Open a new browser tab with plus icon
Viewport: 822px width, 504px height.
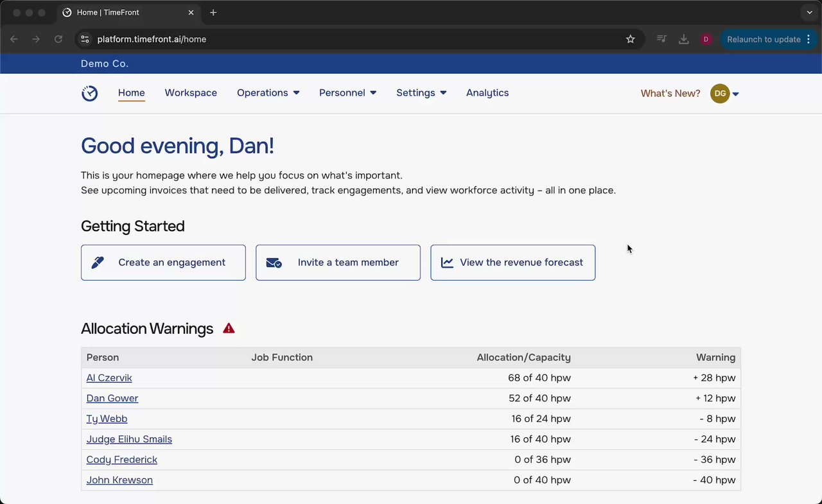[x=213, y=12]
